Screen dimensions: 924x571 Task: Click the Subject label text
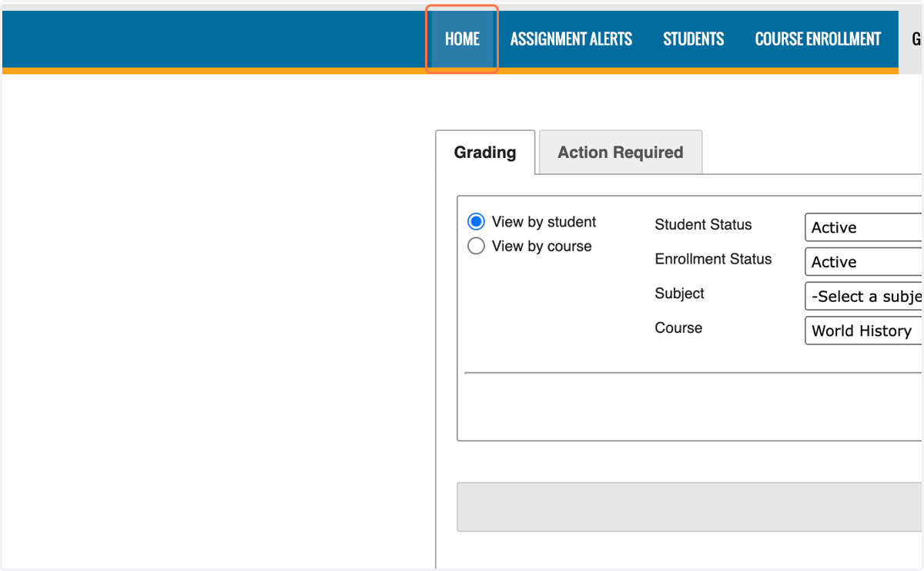click(679, 294)
